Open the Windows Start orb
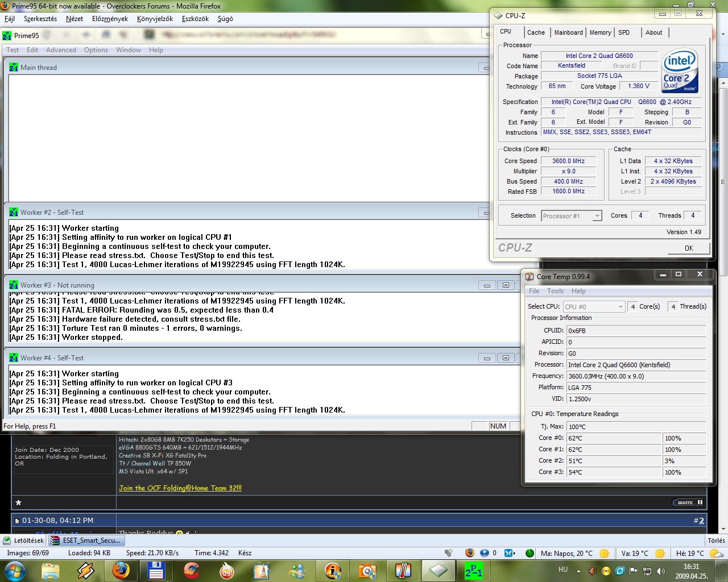Screen dimensions: 728x582 point(14,570)
